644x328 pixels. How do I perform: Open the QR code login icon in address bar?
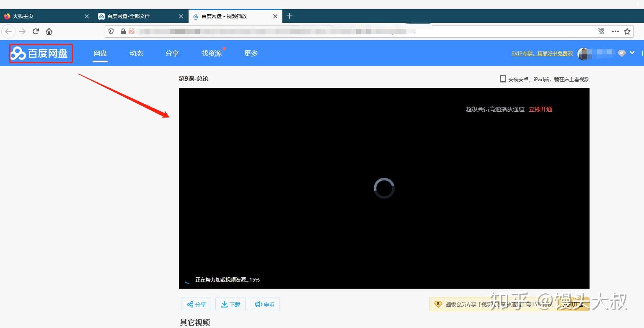600,31
